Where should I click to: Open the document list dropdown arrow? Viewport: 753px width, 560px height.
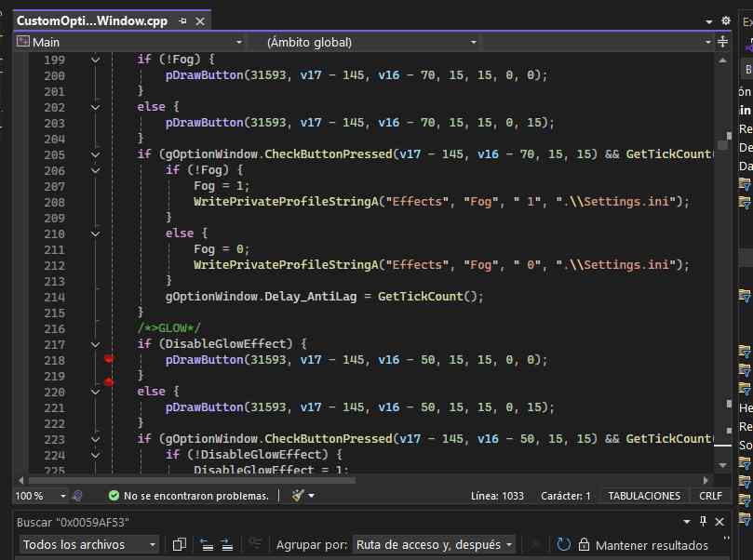point(709,21)
